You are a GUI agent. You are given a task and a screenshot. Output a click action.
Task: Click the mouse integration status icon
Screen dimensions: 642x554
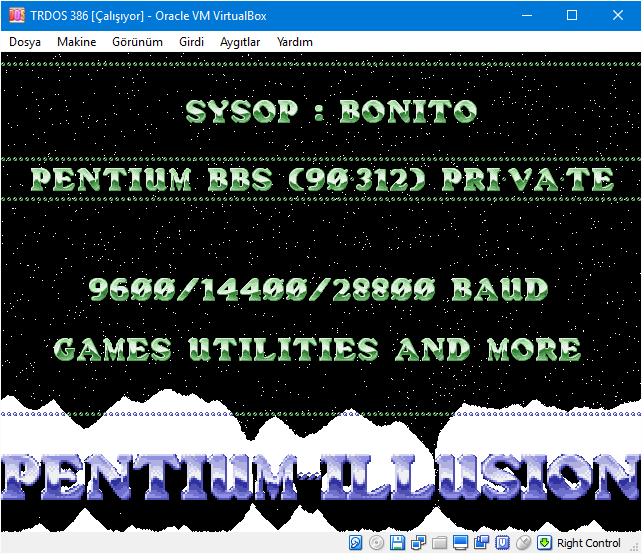click(523, 543)
